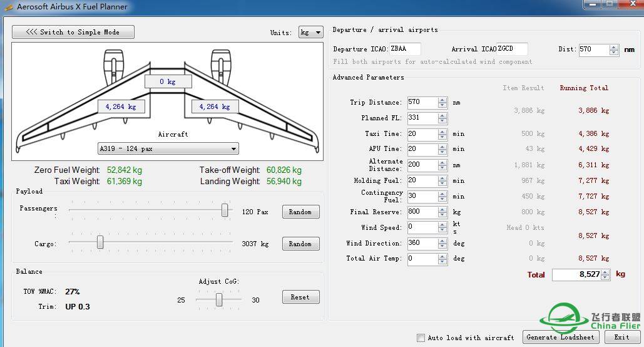Click the Wind Speed input field
The width and height of the screenshot is (644, 347).
(x=422, y=227)
